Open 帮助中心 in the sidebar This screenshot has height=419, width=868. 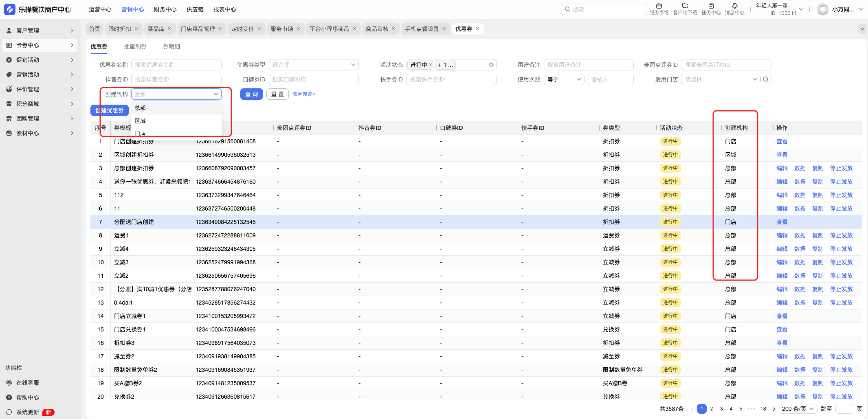(x=28, y=397)
